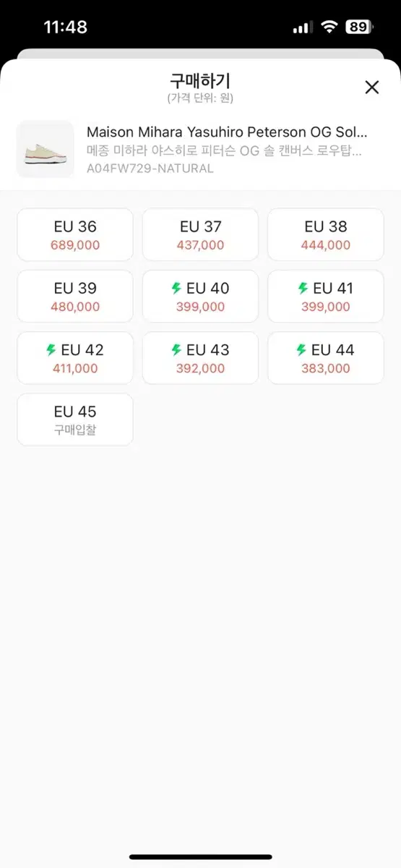Image resolution: width=401 pixels, height=868 pixels.
Task: Tap the Wi-Fi icon in status bar
Action: (x=329, y=27)
